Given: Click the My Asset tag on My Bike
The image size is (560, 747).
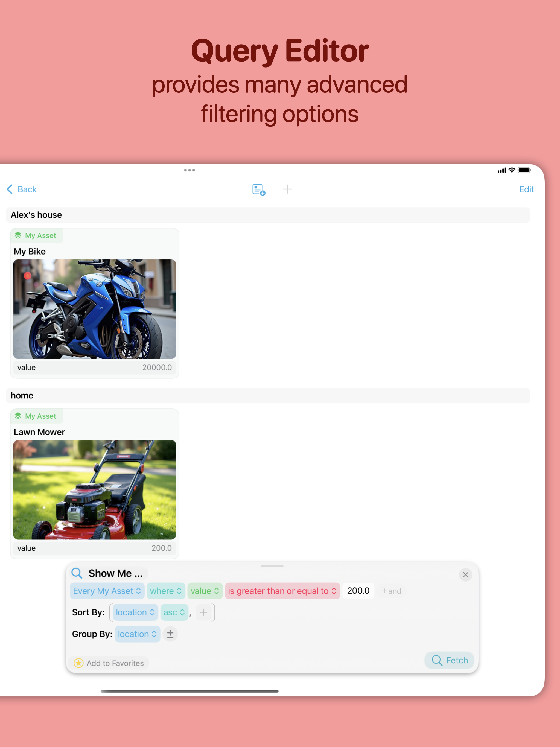Looking at the screenshot, I should pos(36,235).
